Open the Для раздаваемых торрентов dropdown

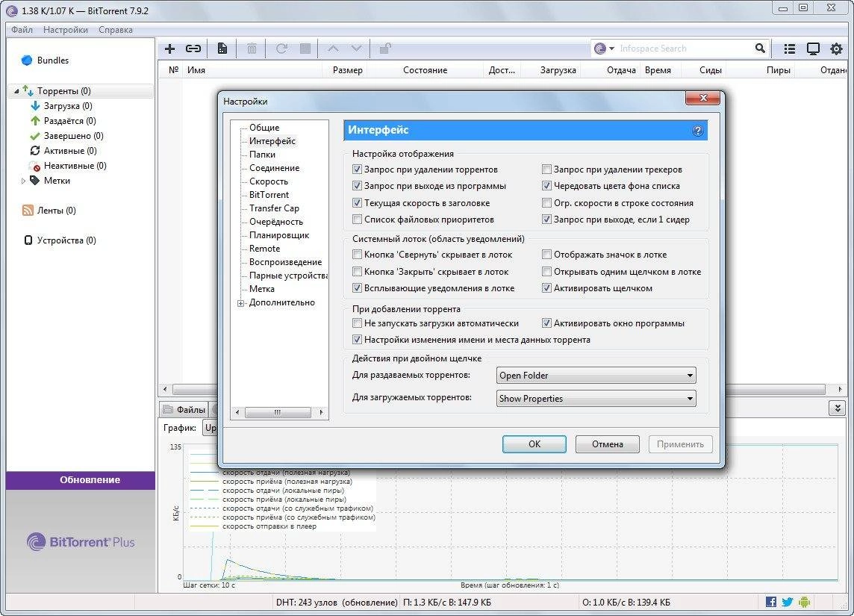596,376
